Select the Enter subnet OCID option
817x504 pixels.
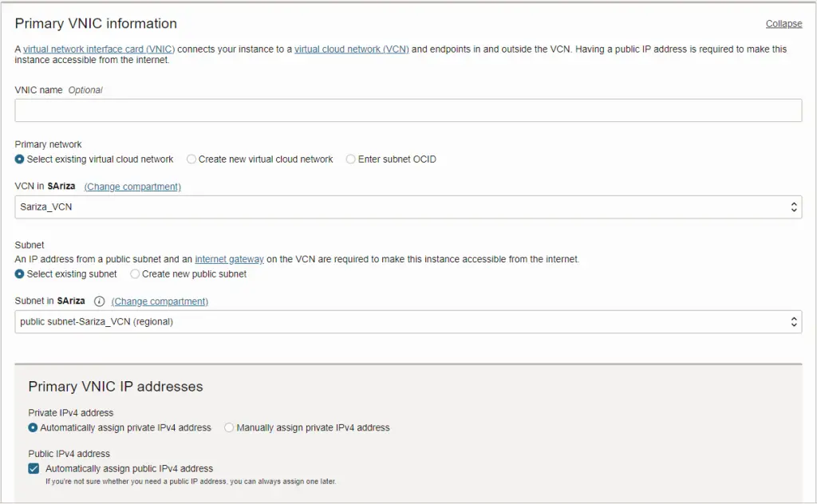[351, 159]
